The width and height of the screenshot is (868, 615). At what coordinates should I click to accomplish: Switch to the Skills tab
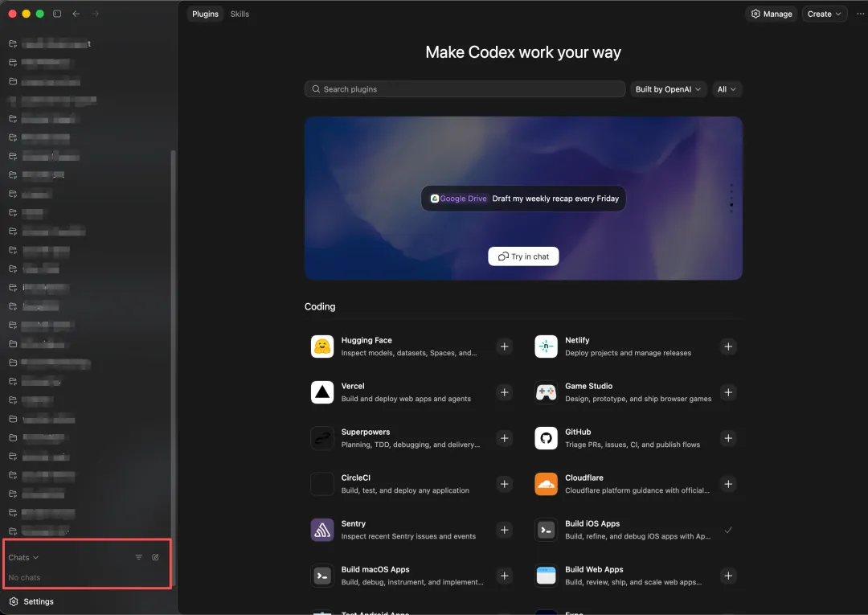240,14
